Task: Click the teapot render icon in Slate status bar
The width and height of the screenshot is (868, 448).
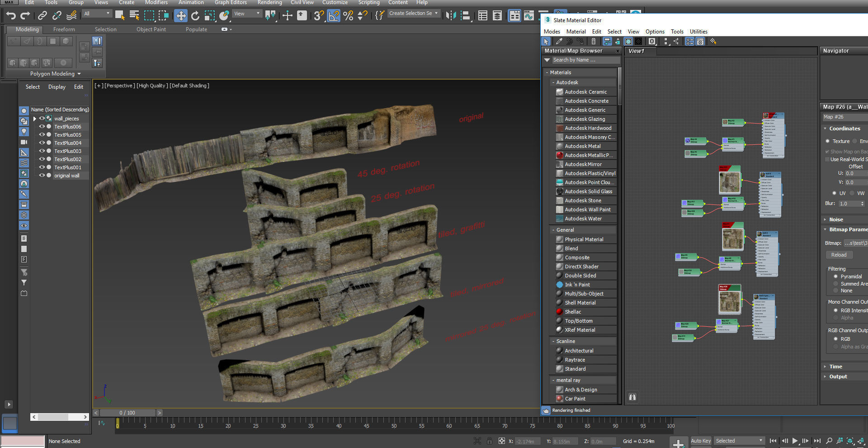Action: coord(546,410)
